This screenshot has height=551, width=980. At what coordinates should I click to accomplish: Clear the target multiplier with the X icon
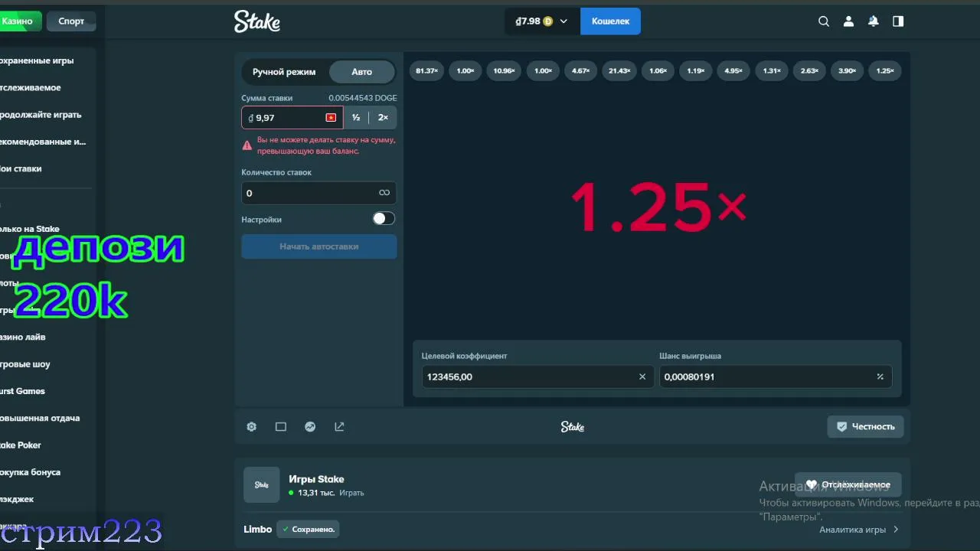(x=642, y=377)
